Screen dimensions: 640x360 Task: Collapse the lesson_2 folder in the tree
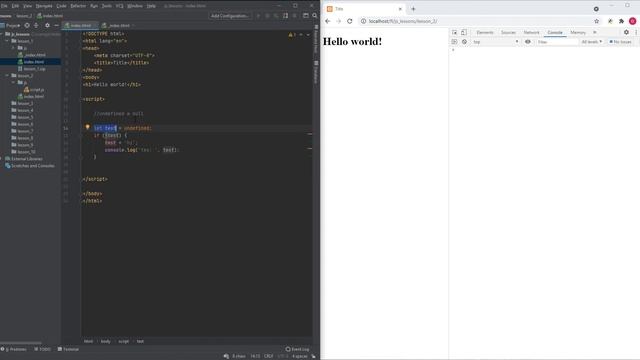[7, 76]
